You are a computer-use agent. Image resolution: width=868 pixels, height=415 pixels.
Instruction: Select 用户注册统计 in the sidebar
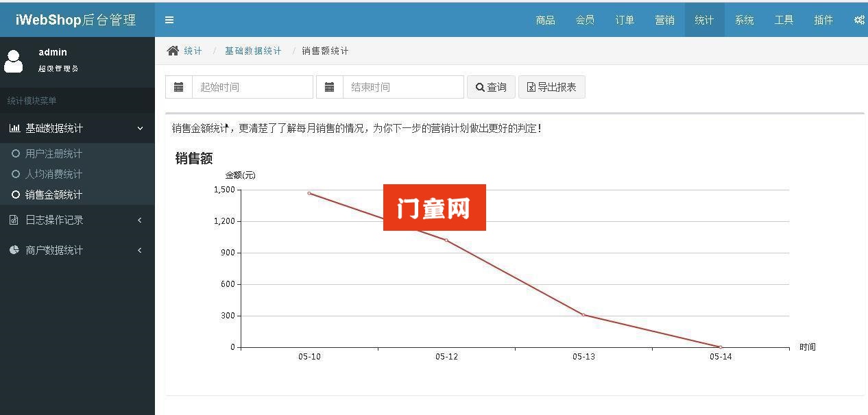(53, 153)
